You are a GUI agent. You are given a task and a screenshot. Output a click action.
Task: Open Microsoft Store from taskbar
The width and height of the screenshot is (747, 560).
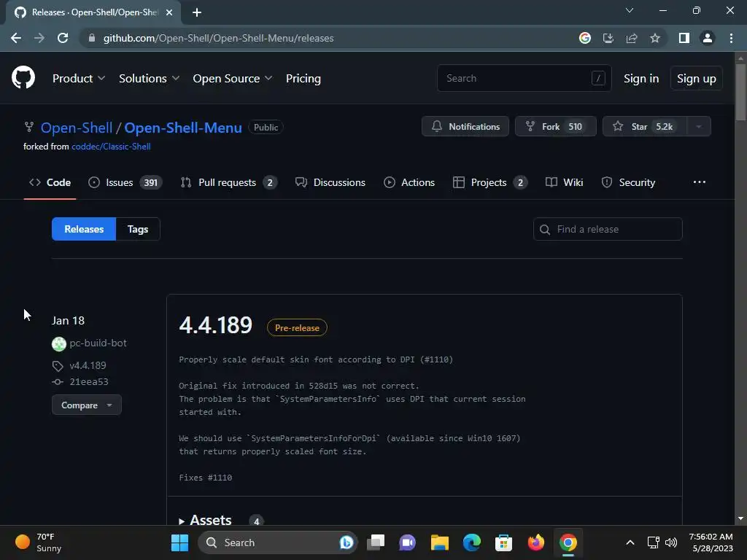click(x=503, y=542)
